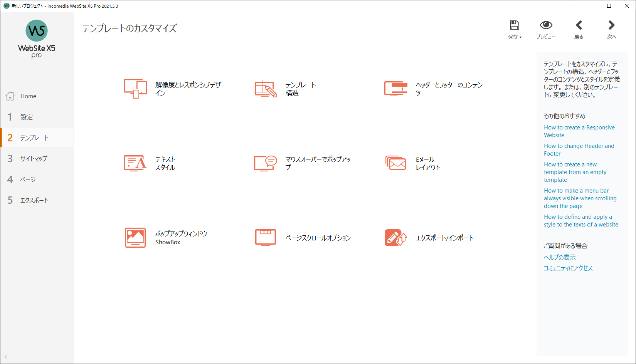The width and height of the screenshot is (636, 364).
Task: Click the Eメールレイアウト label
Action: [428, 163]
